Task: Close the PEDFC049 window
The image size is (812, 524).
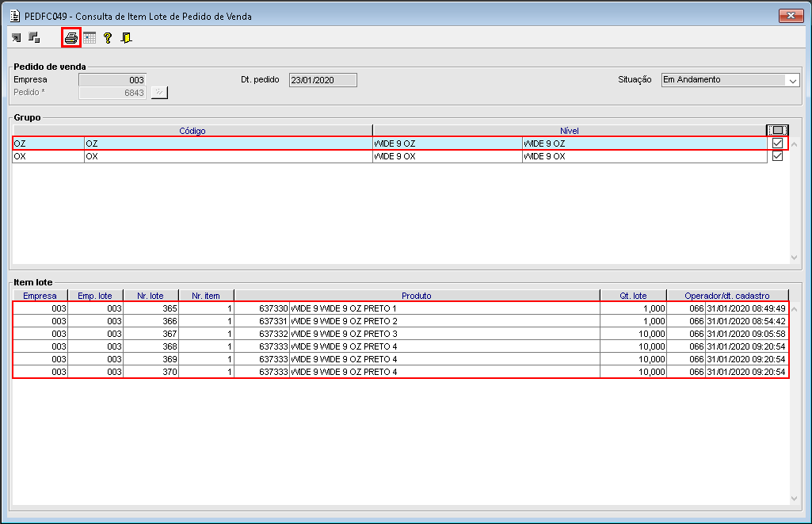Action: pyautogui.click(x=791, y=16)
